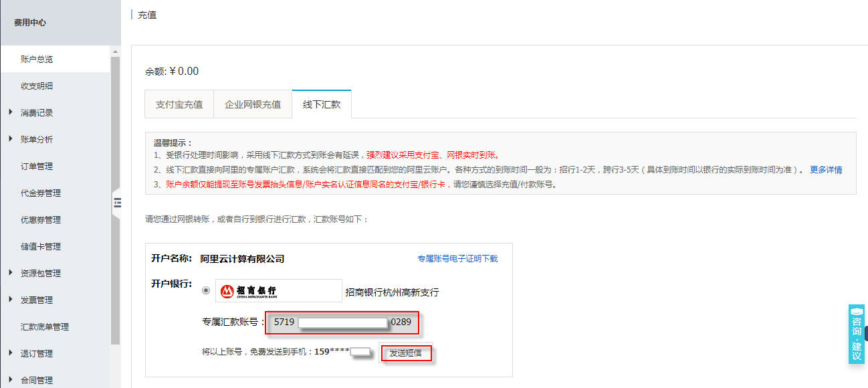Open 退订管理 menu item
868x388 pixels.
point(37,353)
